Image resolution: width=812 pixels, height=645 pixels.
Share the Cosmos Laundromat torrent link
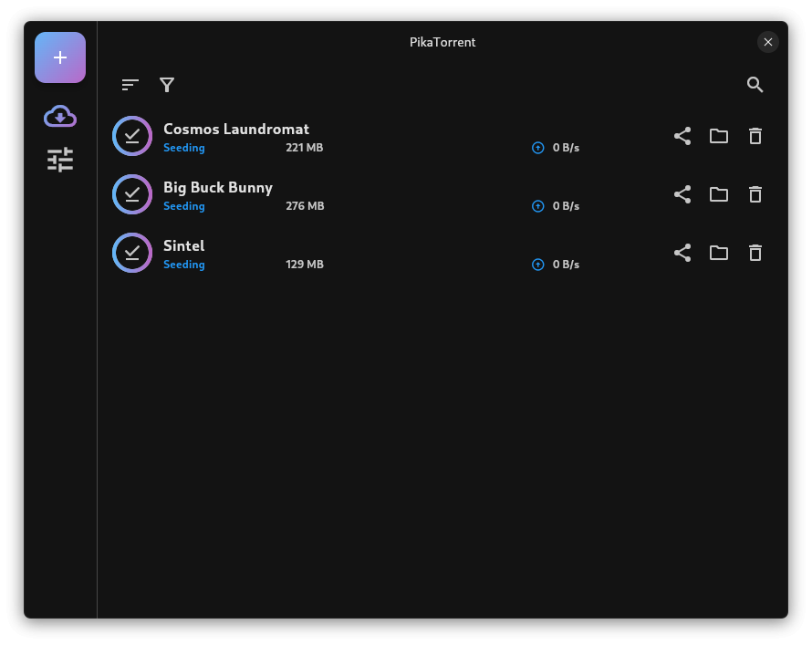682,136
